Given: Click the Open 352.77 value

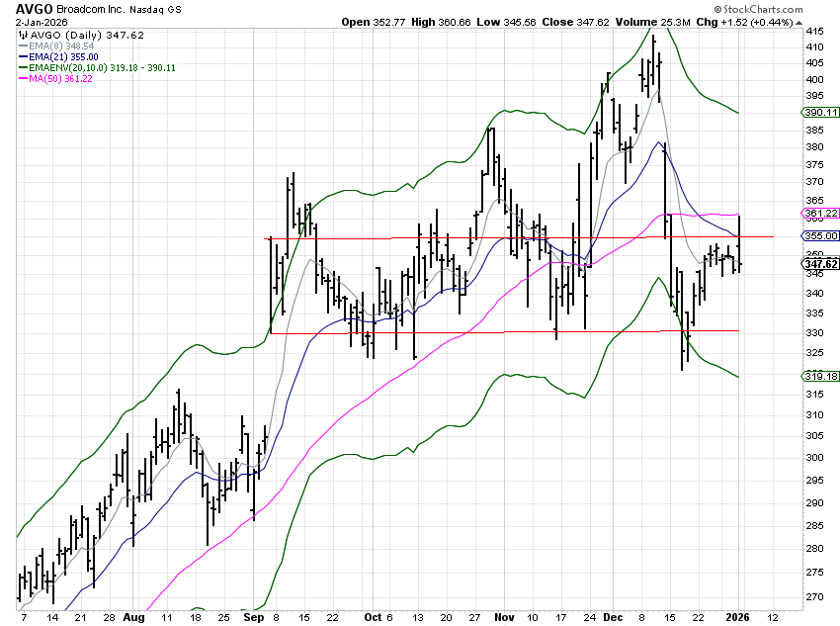Looking at the screenshot, I should (x=374, y=22).
